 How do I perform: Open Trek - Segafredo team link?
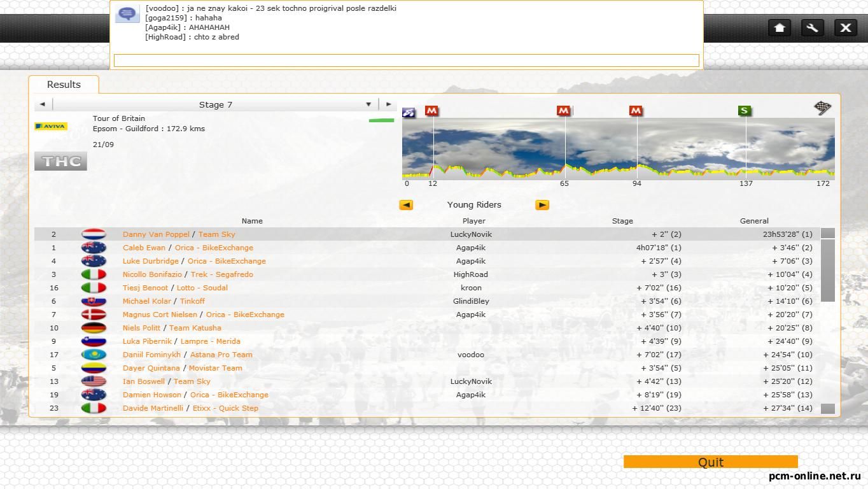click(222, 274)
